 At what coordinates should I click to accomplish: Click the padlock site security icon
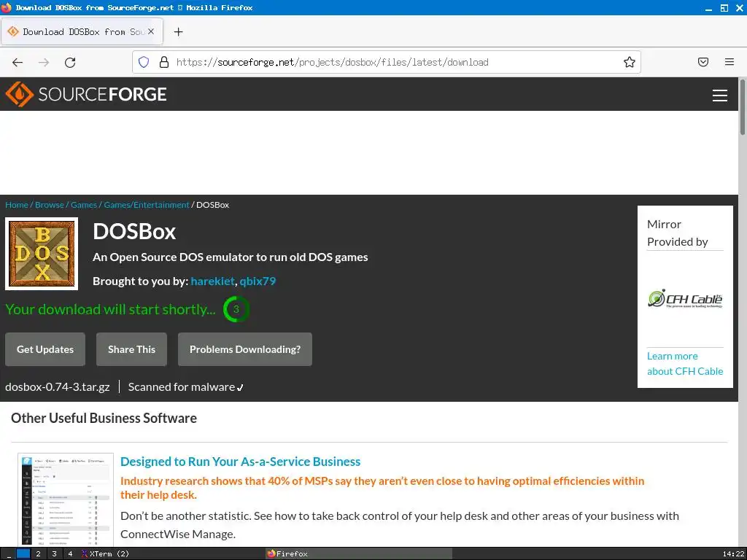(x=164, y=62)
